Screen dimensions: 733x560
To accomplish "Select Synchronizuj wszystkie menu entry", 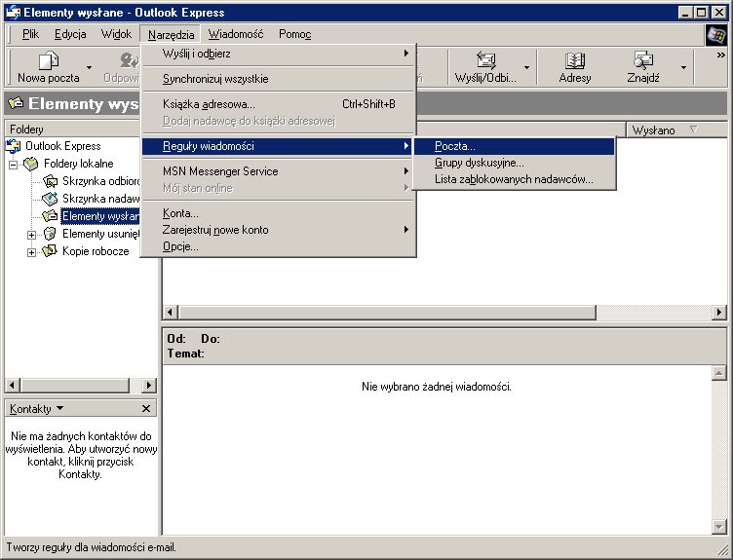I will point(278,79).
